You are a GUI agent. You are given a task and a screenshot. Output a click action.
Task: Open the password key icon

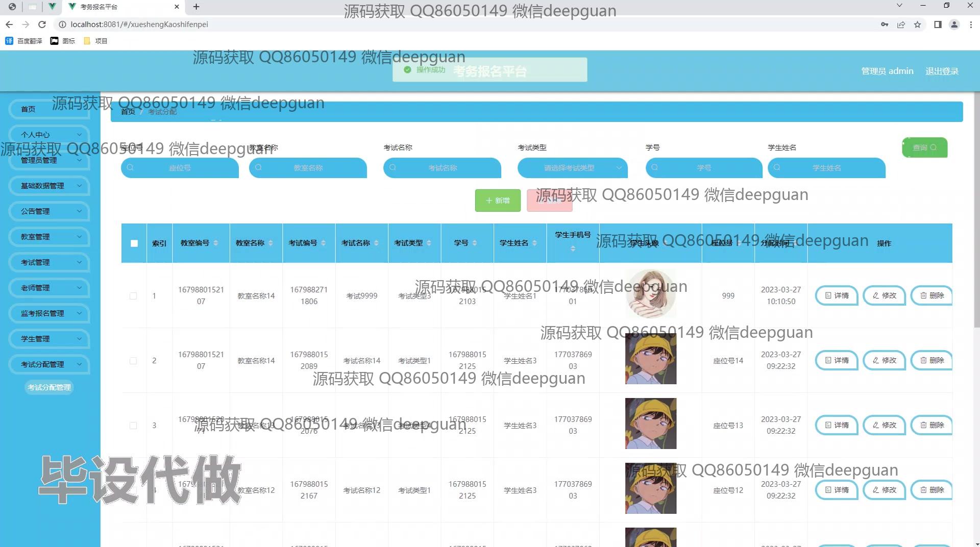tap(885, 24)
